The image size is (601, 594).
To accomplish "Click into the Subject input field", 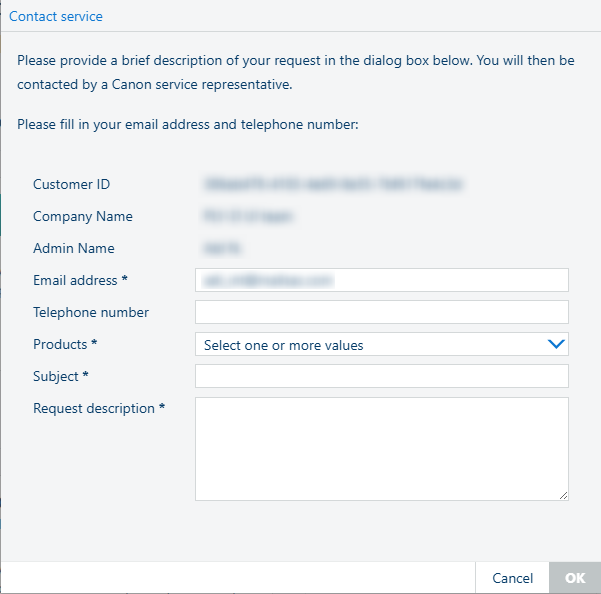I will tap(382, 376).
